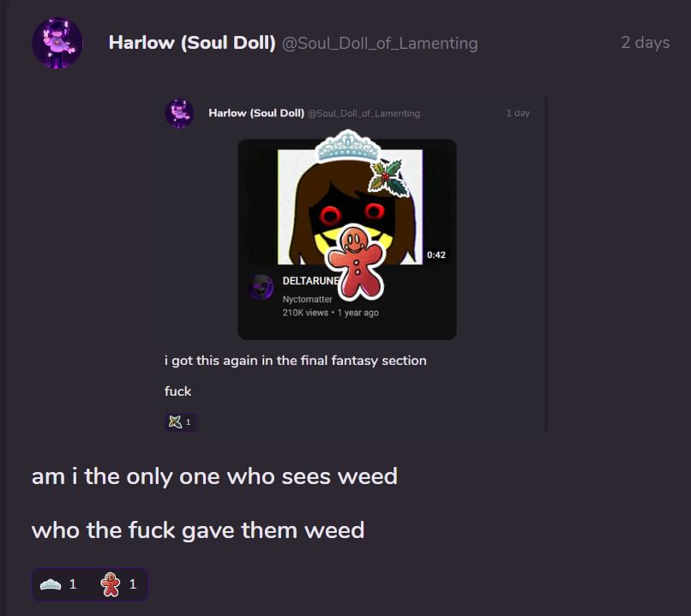Viewport: 691px width, 616px height.
Task: Open the DELTARUNE video thumbnail
Action: click(350, 207)
